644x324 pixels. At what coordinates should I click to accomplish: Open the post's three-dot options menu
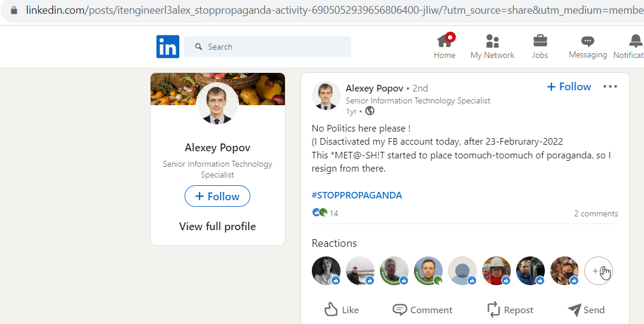point(610,86)
